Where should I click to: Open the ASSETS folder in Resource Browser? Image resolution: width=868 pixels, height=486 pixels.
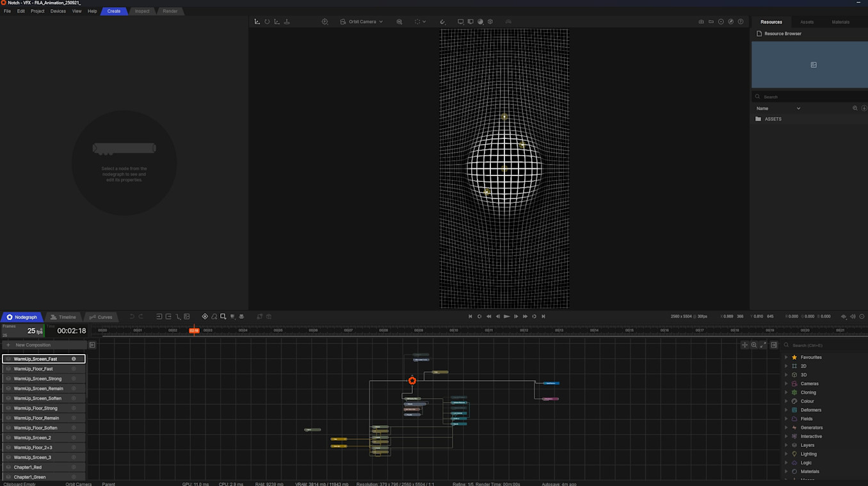[773, 119]
